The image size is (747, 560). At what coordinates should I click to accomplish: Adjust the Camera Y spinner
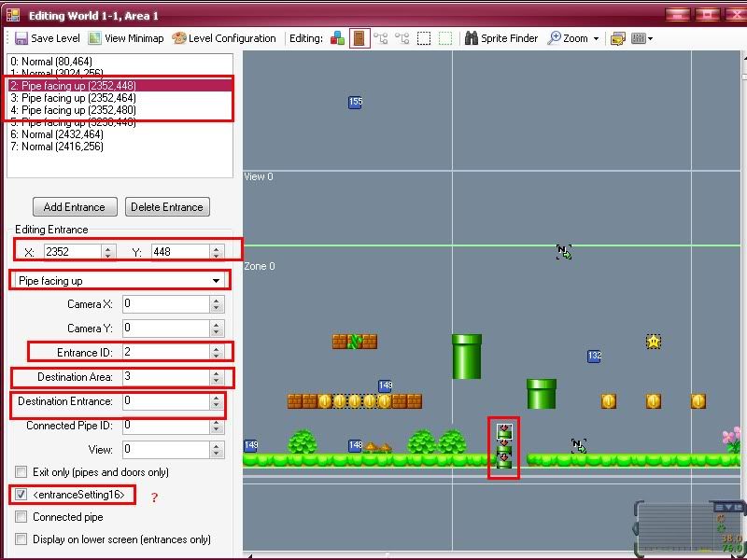pyautogui.click(x=217, y=329)
